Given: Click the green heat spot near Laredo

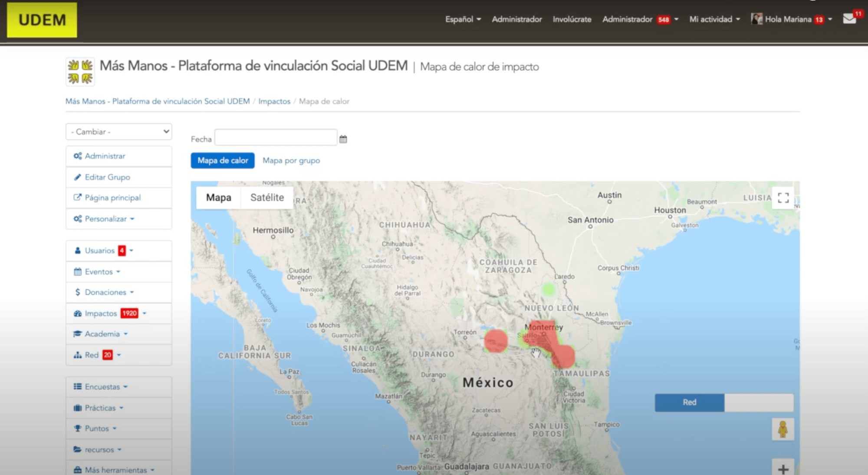Looking at the screenshot, I should pos(549,289).
